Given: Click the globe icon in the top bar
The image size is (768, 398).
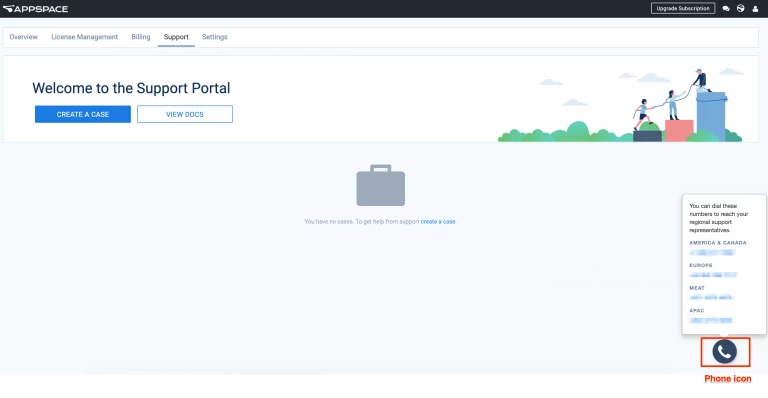Looking at the screenshot, I should pyautogui.click(x=741, y=8).
